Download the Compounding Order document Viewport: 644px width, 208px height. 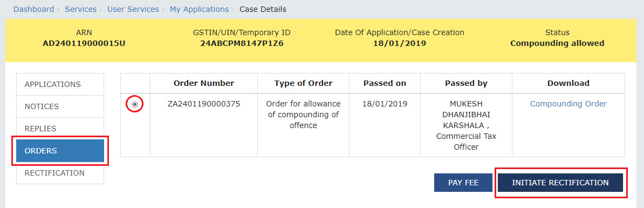[x=568, y=104]
